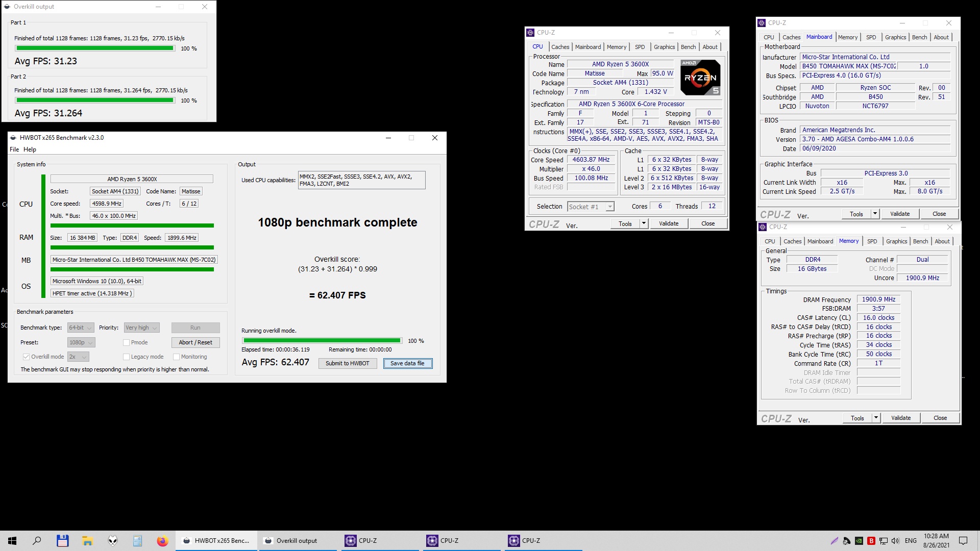This screenshot has width=980, height=551.
Task: Click Part 2 progress bar in Overkill output
Action: [x=95, y=101]
